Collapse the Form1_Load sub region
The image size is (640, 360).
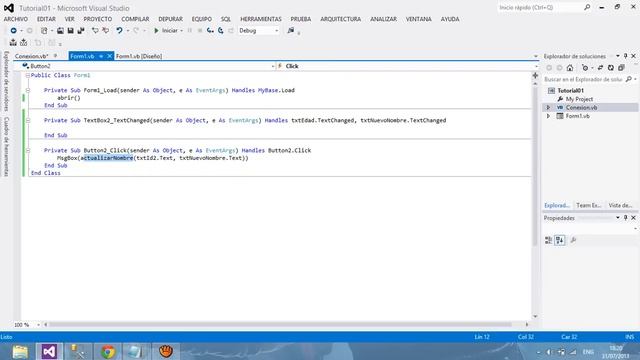click(27, 90)
